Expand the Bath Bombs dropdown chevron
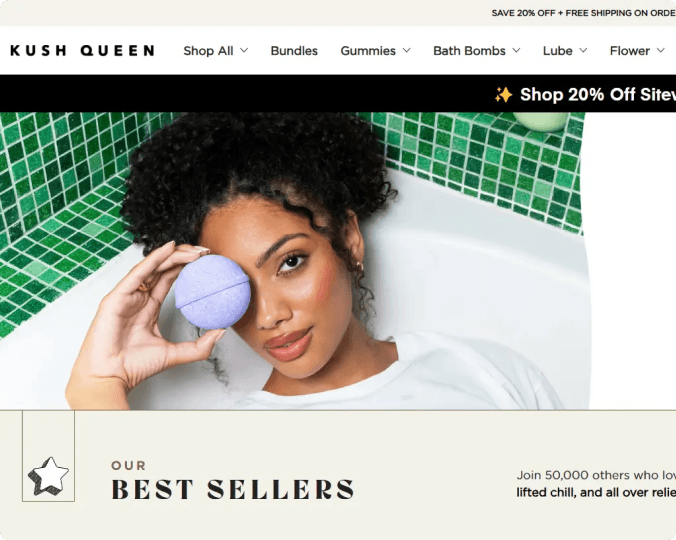This screenshot has height=540, width=676. (516, 50)
